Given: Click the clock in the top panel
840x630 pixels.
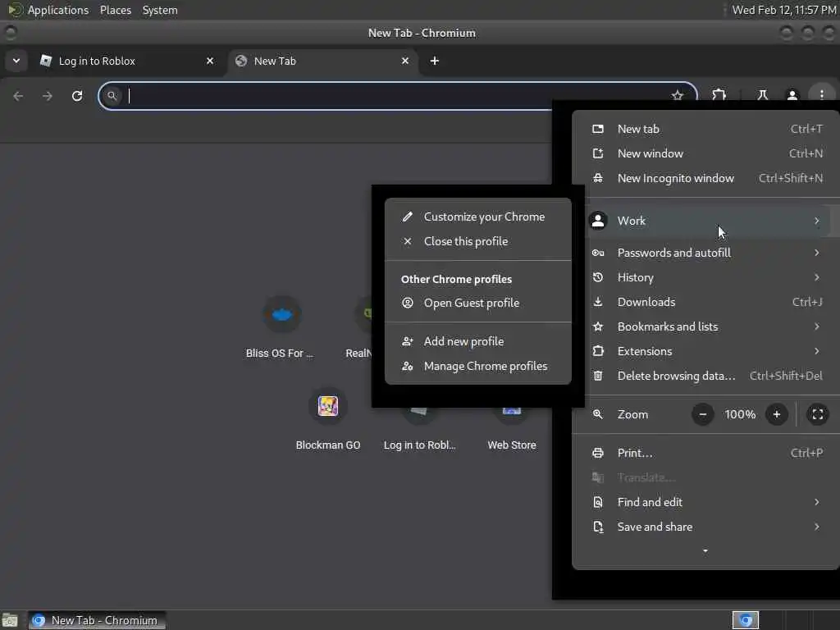Looking at the screenshot, I should click(x=783, y=10).
